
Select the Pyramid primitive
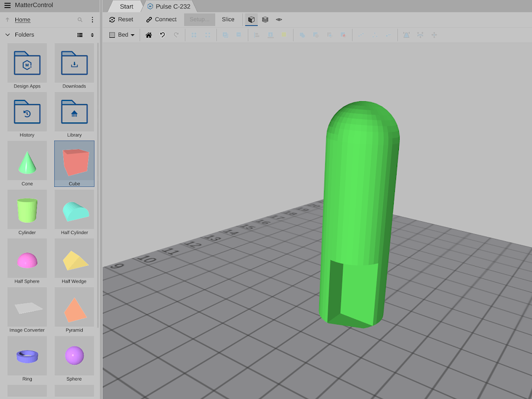tap(74, 310)
